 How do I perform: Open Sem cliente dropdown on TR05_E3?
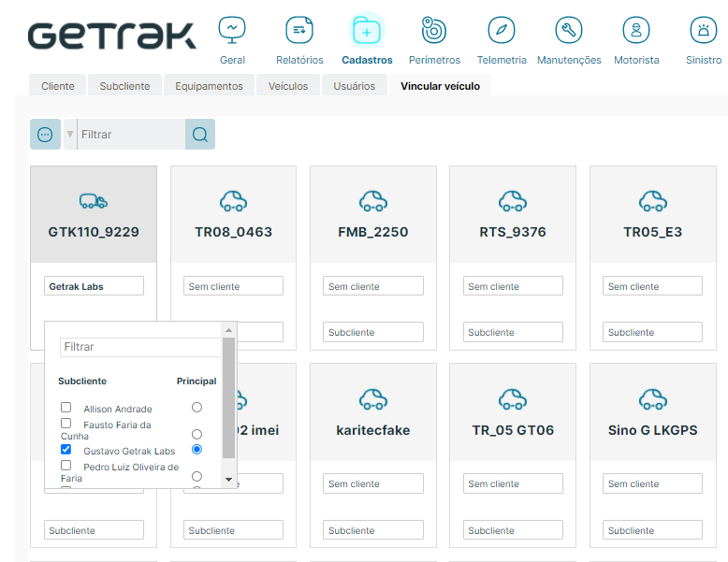pos(652,286)
